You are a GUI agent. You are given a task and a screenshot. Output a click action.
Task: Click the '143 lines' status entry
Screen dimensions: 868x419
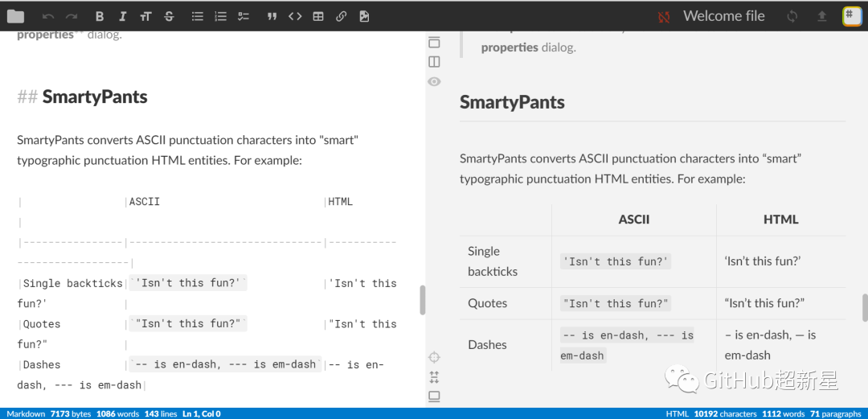(161, 413)
